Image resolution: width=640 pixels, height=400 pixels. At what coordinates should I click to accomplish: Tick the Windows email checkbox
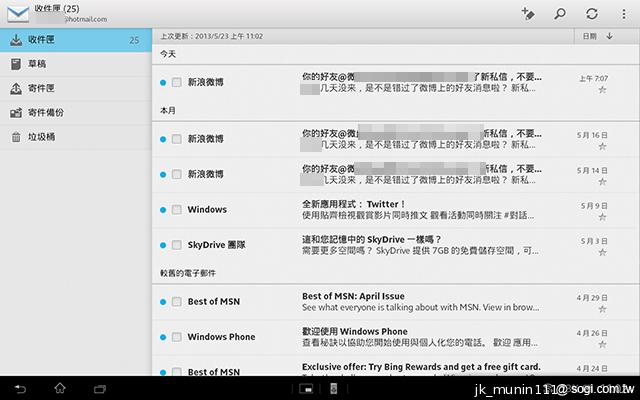(176, 210)
